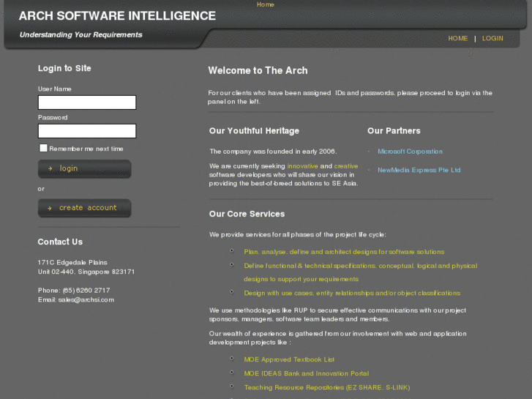532x399 pixels.
Task: Open the MOE Approved Textbook List item
Action: 289,359
